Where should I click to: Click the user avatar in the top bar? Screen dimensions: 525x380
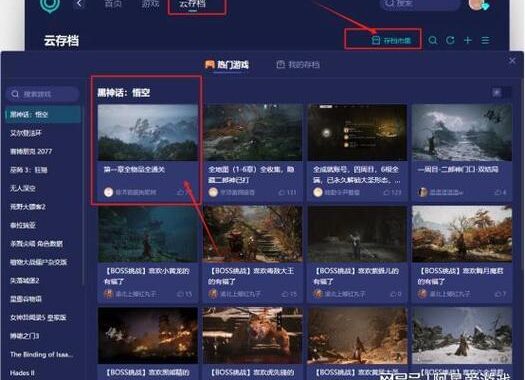476,4
